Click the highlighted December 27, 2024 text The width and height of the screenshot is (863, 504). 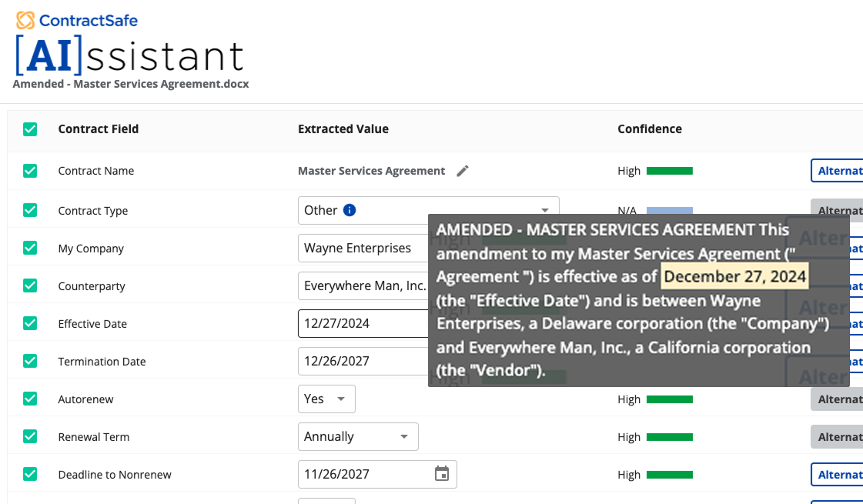coord(734,275)
